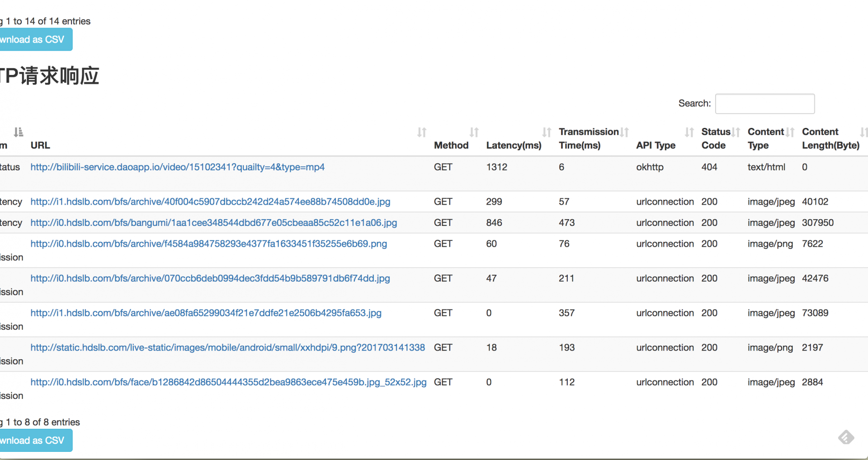868x460 pixels.
Task: Click the '1 to 14 of 14 entries' text
Action: 48,21
